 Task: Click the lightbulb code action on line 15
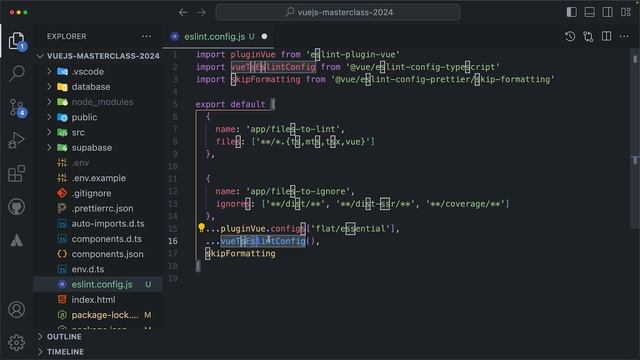pyautogui.click(x=201, y=228)
